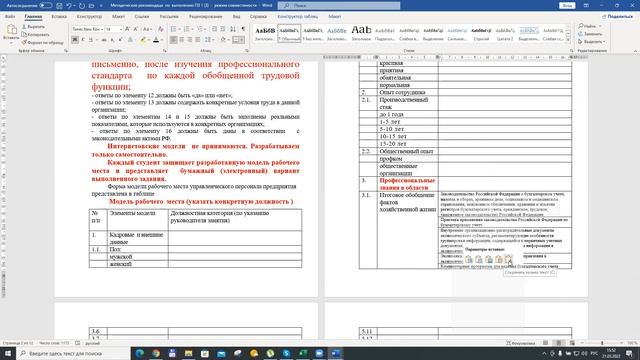The height and width of the screenshot is (360, 640).
Task: Click the bulleted list icon
Action: click(x=173, y=29)
